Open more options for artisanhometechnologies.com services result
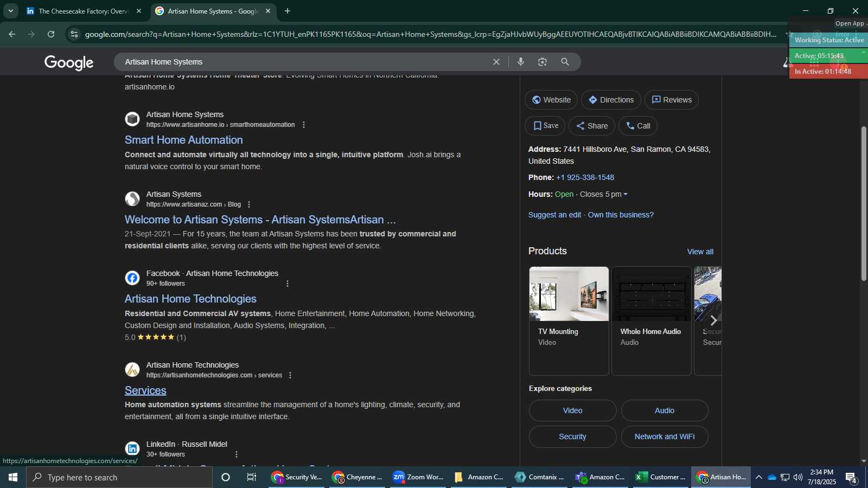The height and width of the screenshot is (488, 868). click(x=290, y=375)
